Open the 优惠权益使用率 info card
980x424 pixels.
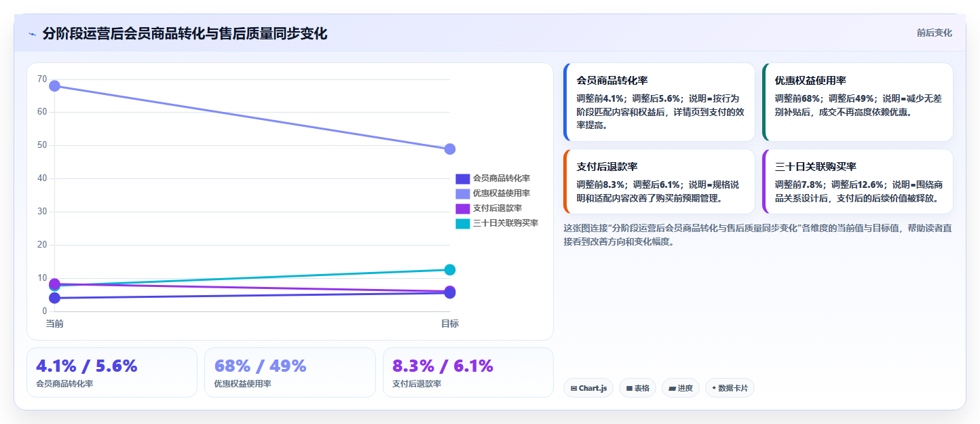[x=857, y=102]
